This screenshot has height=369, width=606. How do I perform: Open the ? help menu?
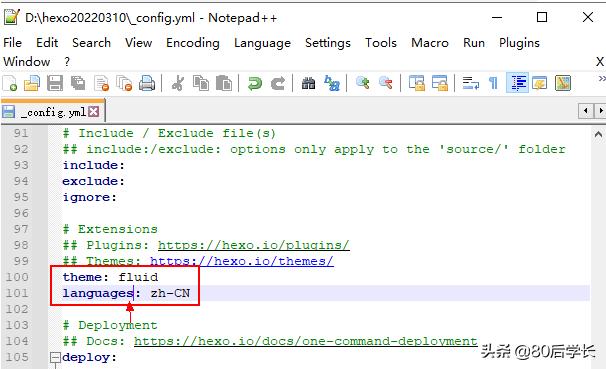coord(67,61)
